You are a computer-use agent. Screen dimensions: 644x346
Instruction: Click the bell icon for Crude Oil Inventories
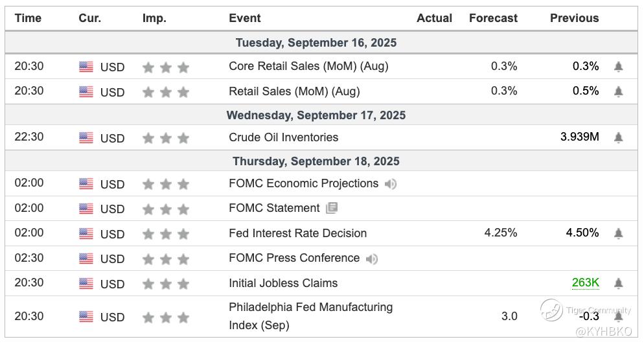pos(619,137)
